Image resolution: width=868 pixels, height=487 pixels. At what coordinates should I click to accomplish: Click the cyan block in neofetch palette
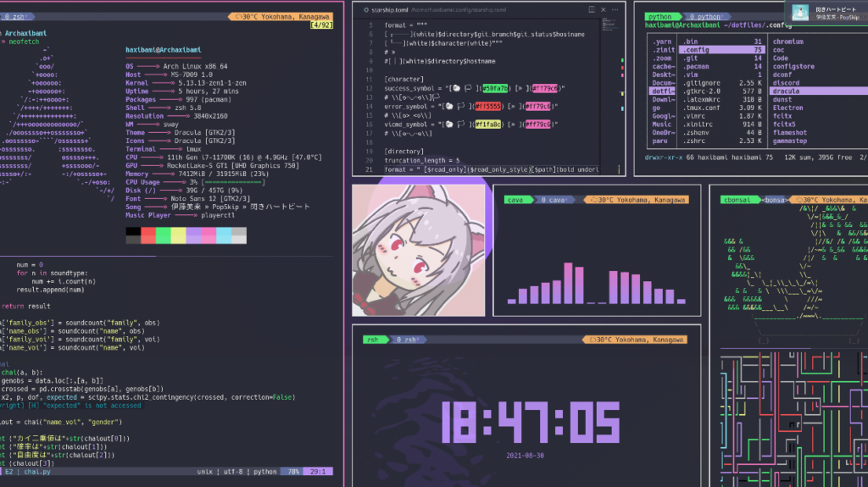tap(224, 235)
